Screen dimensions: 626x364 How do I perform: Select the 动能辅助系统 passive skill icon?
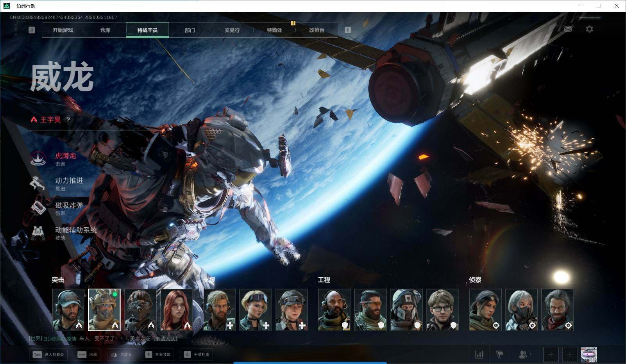tap(38, 233)
